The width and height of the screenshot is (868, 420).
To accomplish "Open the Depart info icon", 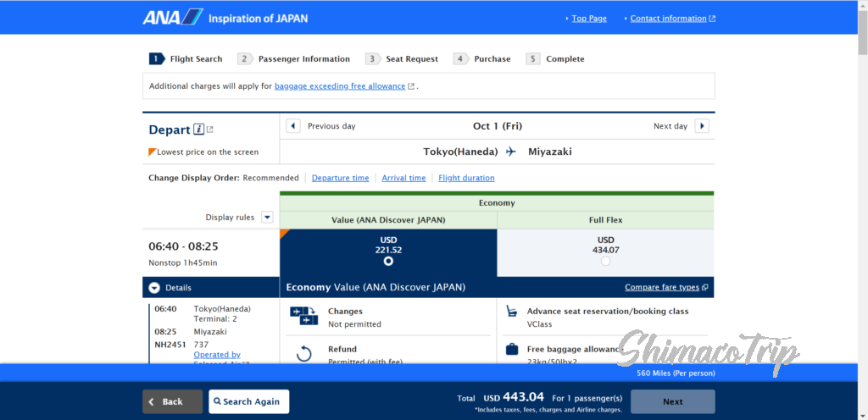I will pos(199,130).
